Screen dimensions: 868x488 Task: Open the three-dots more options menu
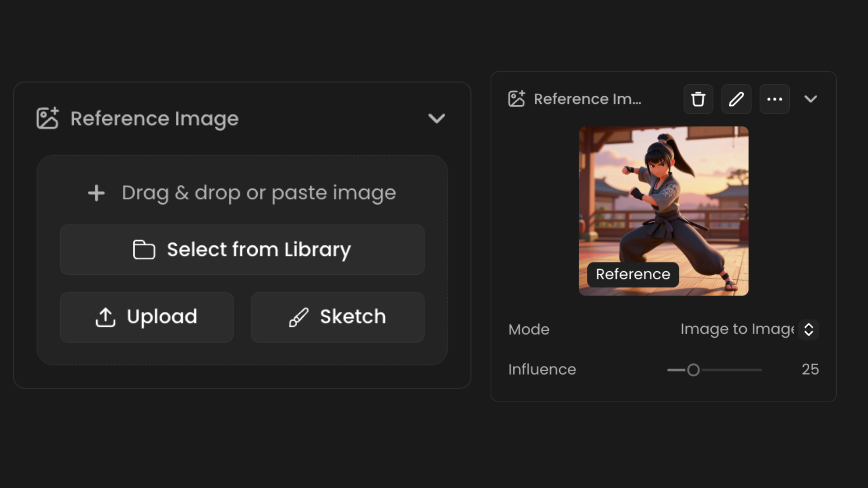(x=774, y=99)
